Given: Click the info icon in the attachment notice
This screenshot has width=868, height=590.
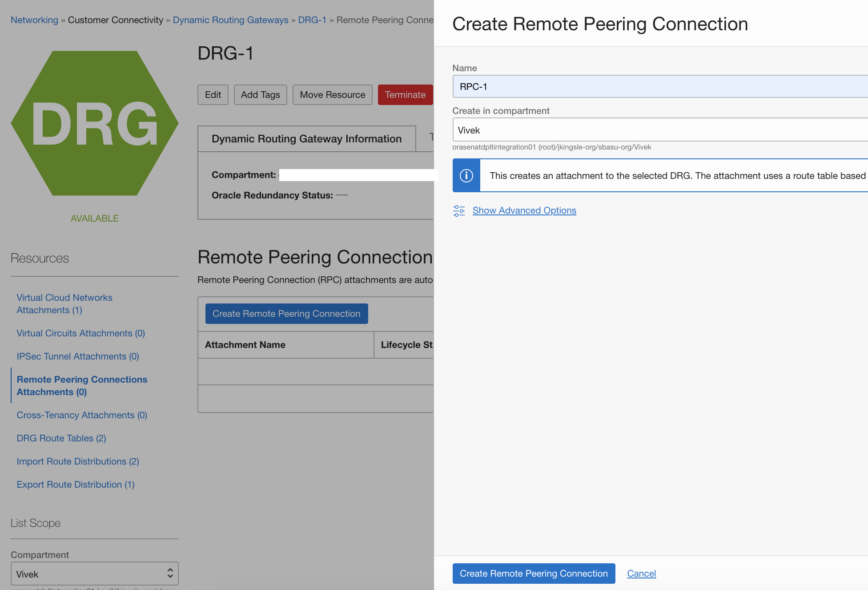Looking at the screenshot, I should (466, 175).
